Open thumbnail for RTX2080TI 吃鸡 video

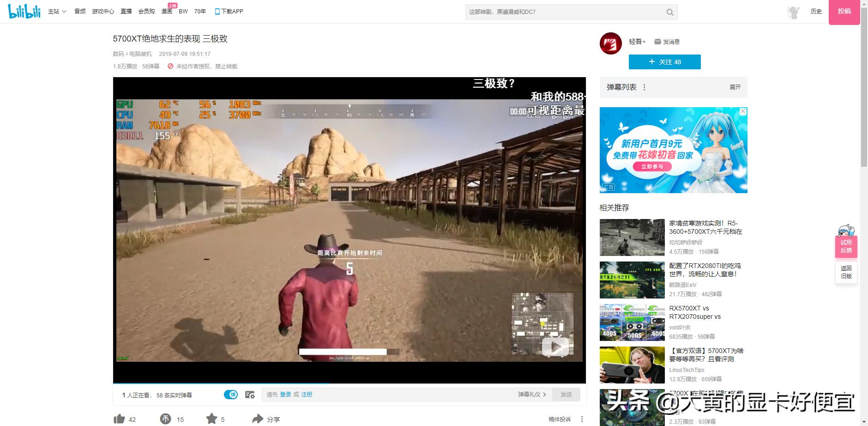click(632, 280)
